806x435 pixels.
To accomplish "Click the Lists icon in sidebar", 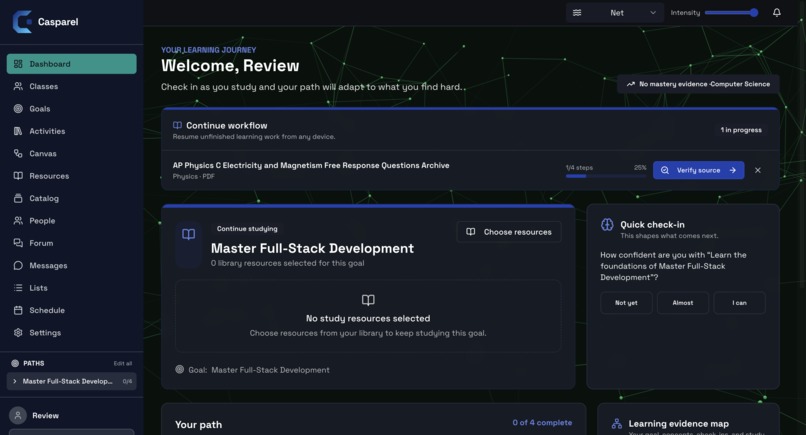I will 18,287.
